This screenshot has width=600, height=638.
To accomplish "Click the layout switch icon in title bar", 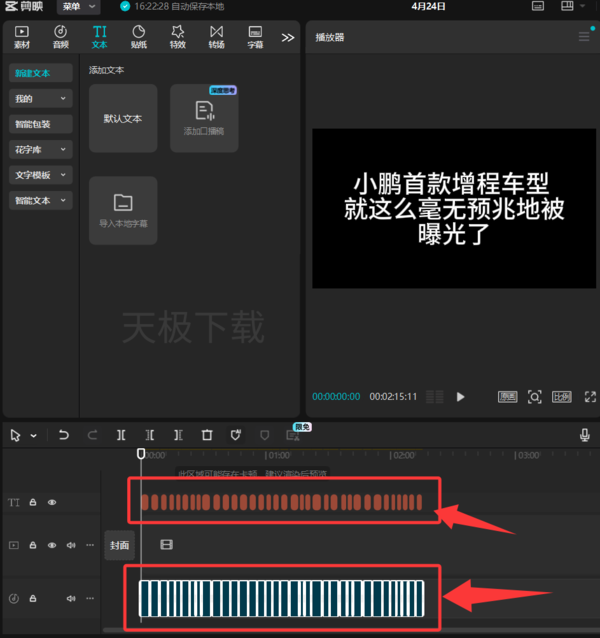I will 567,6.
